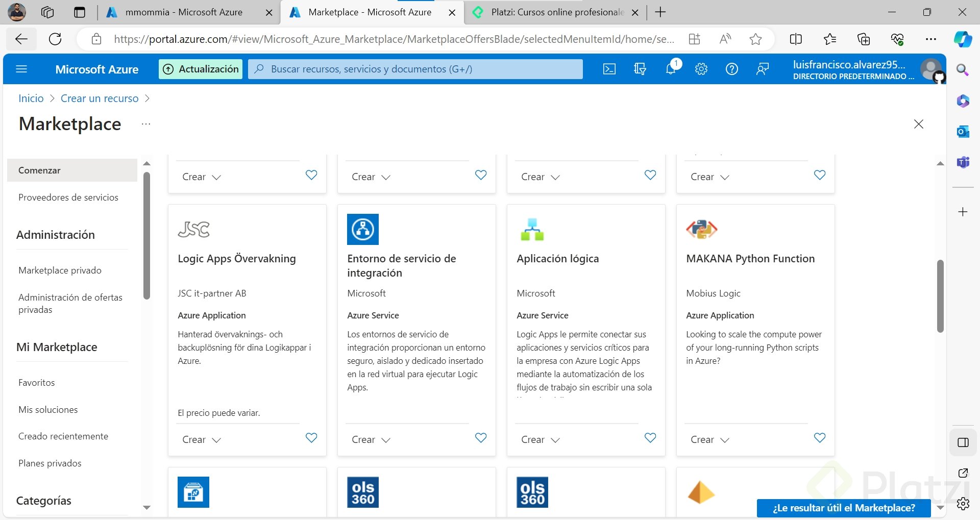Open Azure Cloud Shell icon
The width and height of the screenshot is (980, 520).
[609, 69]
